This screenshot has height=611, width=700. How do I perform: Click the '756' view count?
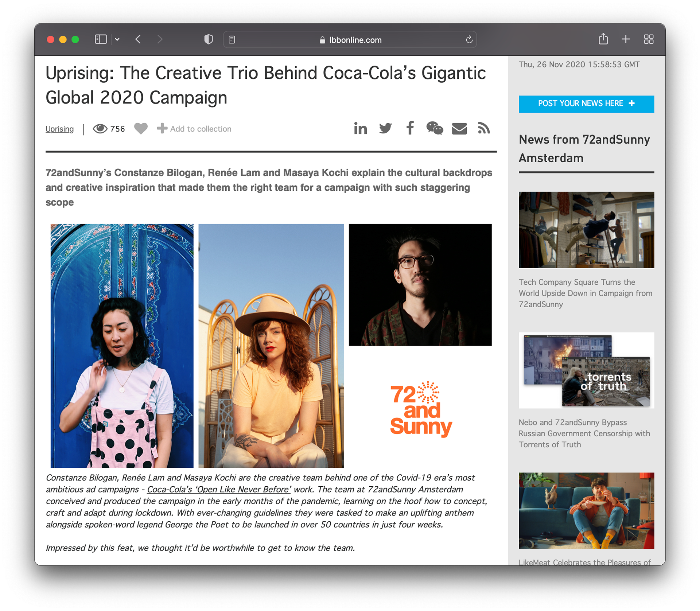coord(117,129)
